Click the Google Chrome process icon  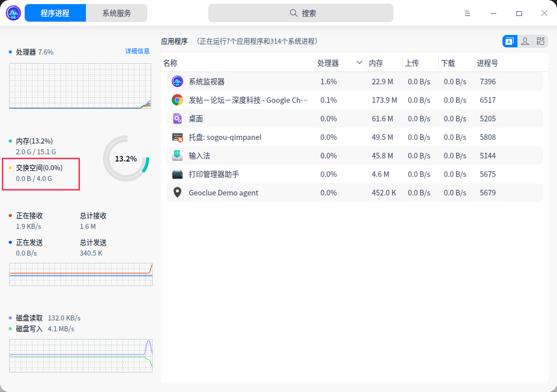pos(177,100)
